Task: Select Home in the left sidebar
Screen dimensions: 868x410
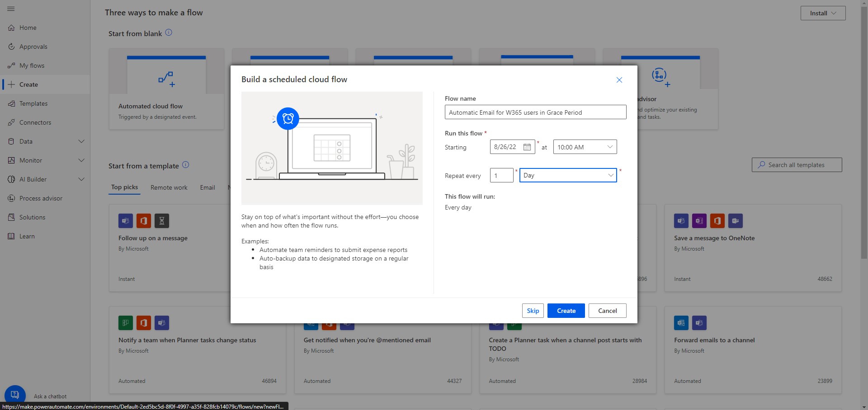Action: [x=28, y=28]
